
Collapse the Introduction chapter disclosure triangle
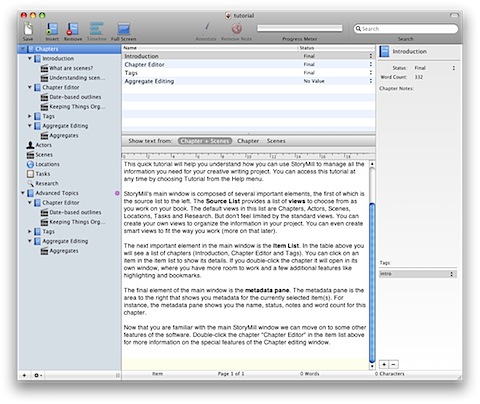point(30,58)
